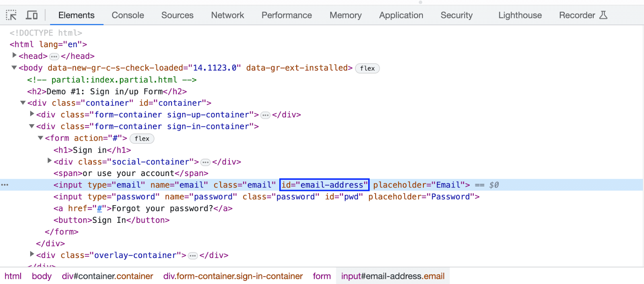Image resolution: width=644 pixels, height=284 pixels.
Task: Select html in the breadcrumb bar
Action: (13, 276)
